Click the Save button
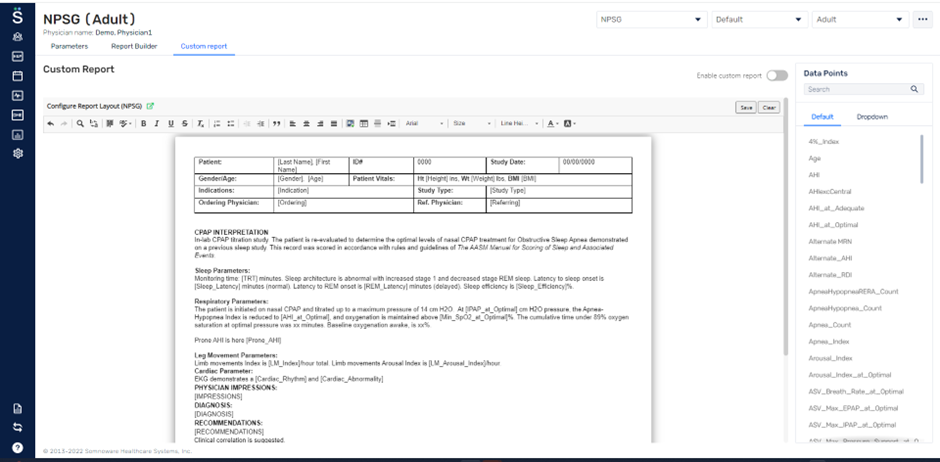Viewport: 940px width, 462px height. point(746,108)
